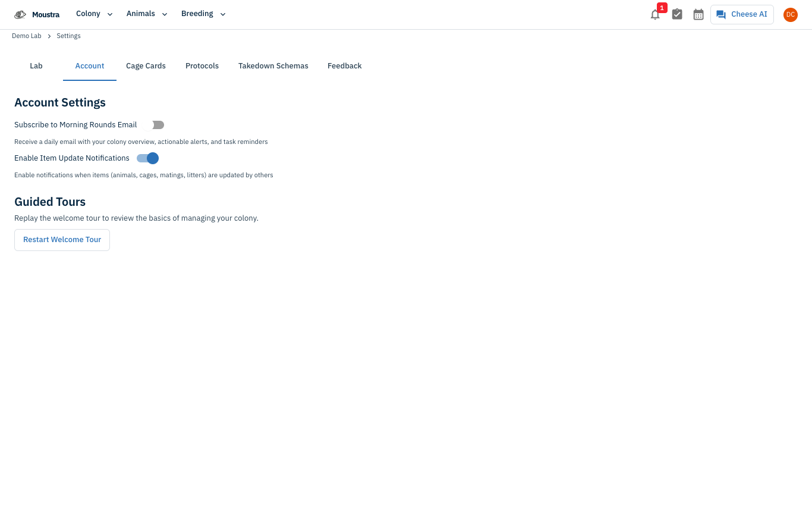Click the Cheese AI chat icon
Viewport: 812px width, 508px height.
pyautogui.click(x=721, y=14)
